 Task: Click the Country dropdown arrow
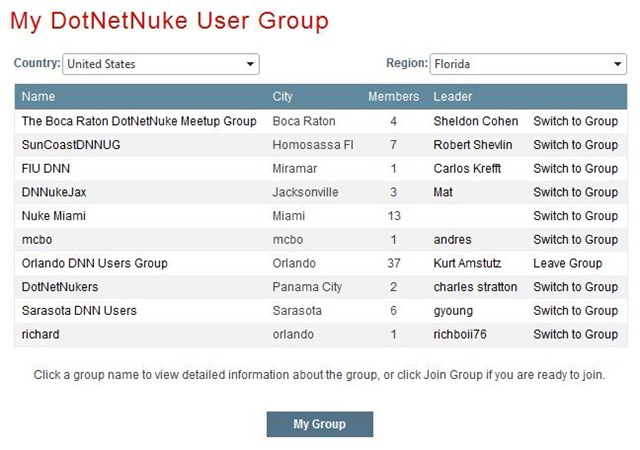click(250, 64)
